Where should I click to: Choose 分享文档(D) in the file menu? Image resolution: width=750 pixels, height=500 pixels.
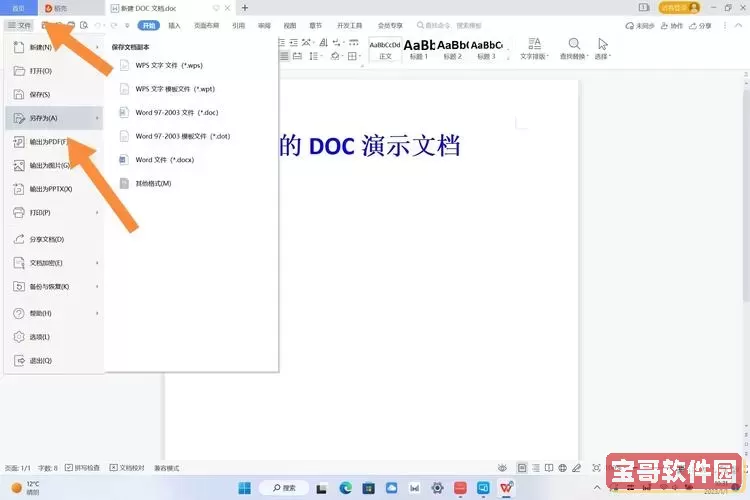tap(54, 239)
